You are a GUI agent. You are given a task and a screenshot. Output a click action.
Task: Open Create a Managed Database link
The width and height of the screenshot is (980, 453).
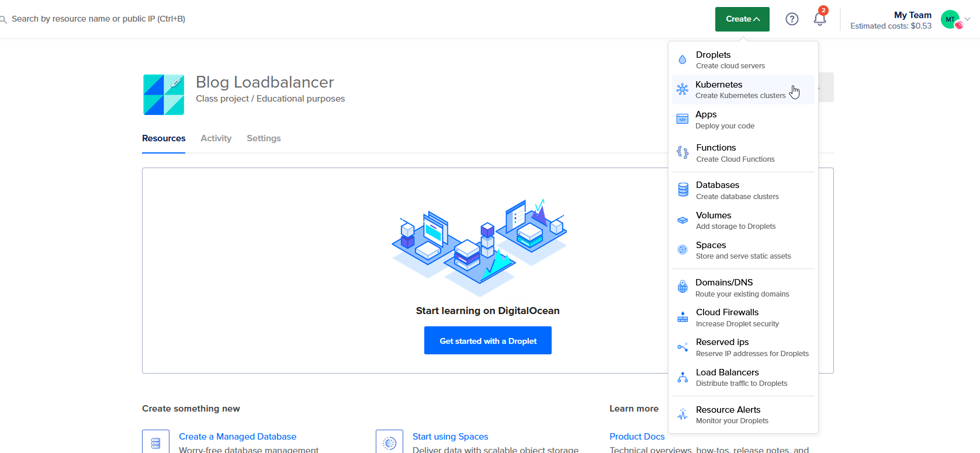click(237, 436)
